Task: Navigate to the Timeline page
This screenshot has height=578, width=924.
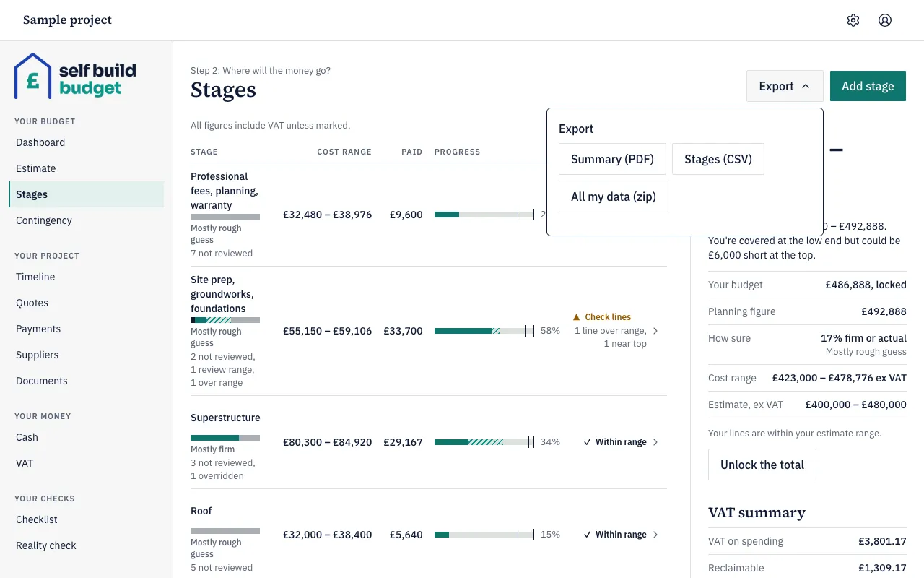Action: click(87, 277)
